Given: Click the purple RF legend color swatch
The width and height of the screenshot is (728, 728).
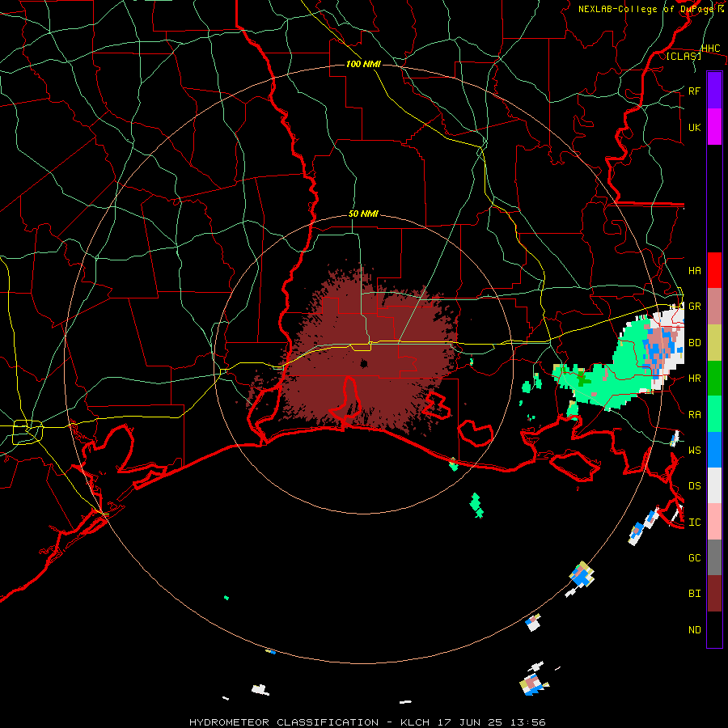Looking at the screenshot, I should [x=714, y=91].
